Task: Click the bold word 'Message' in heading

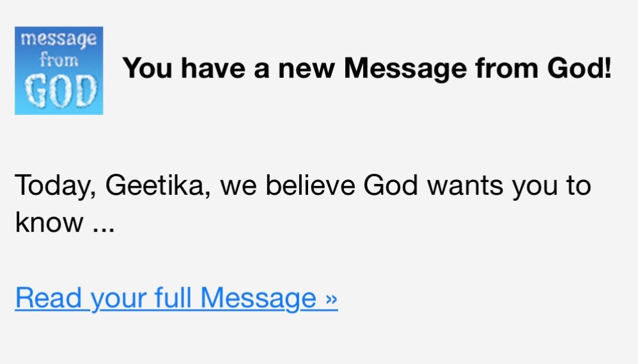Action: pos(405,68)
